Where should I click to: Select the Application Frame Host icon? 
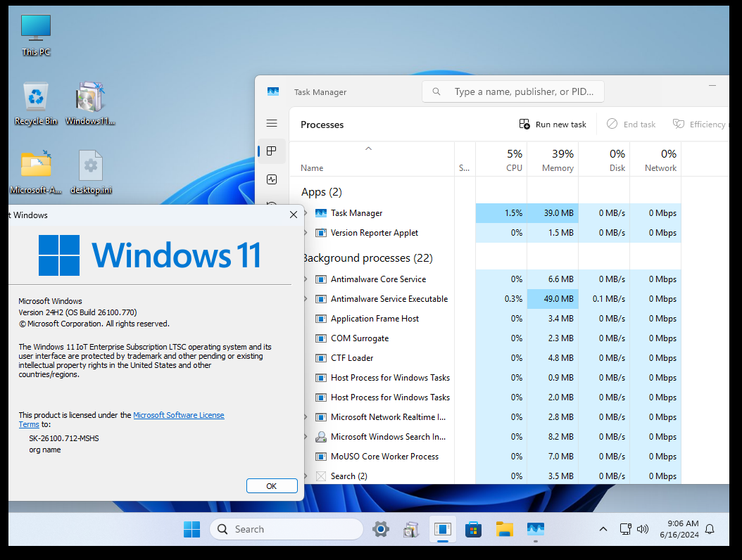tap(321, 319)
